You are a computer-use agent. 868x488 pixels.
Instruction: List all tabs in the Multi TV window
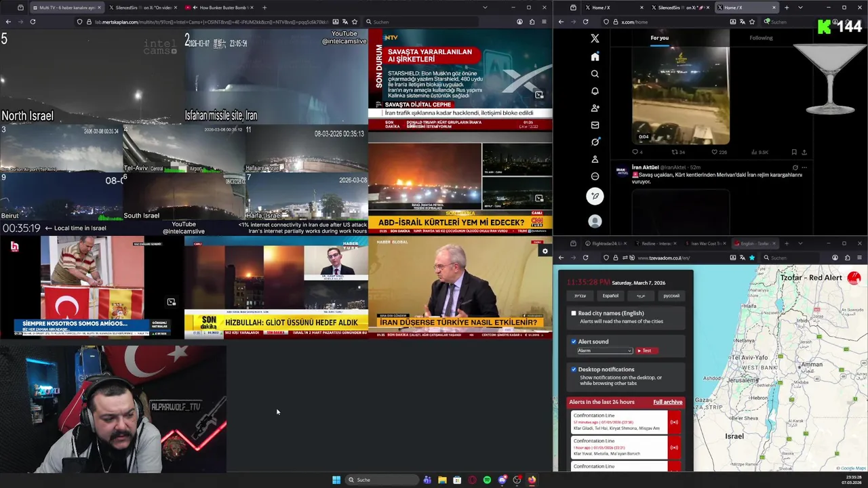(x=485, y=7)
